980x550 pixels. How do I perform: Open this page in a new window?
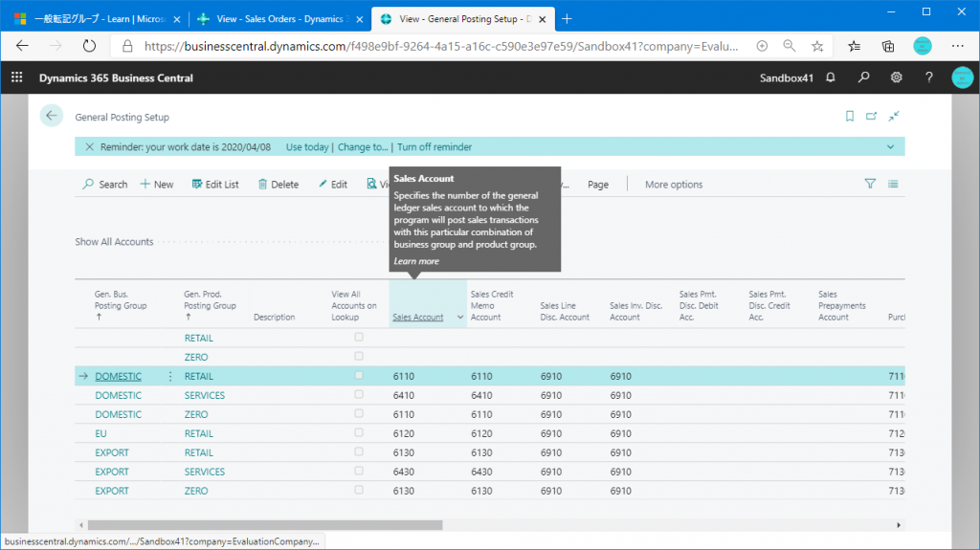[x=871, y=117]
